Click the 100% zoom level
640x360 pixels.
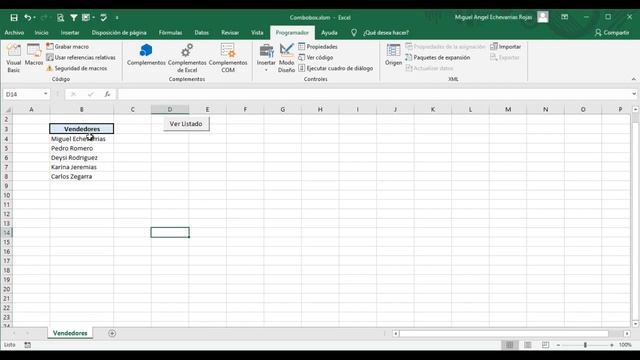(625, 345)
